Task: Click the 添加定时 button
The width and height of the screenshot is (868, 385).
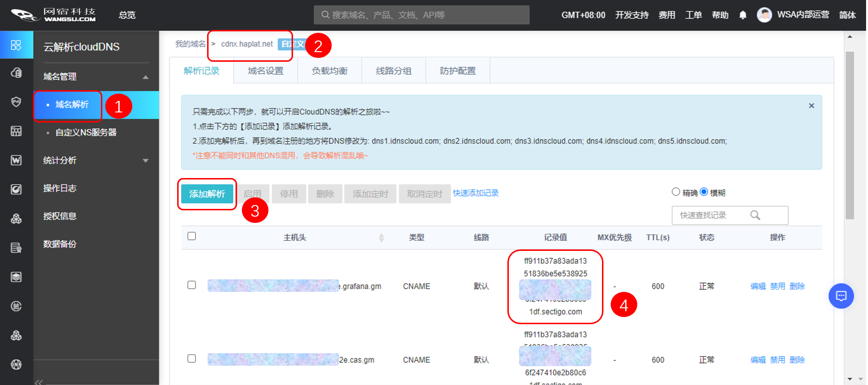Action: [x=370, y=194]
